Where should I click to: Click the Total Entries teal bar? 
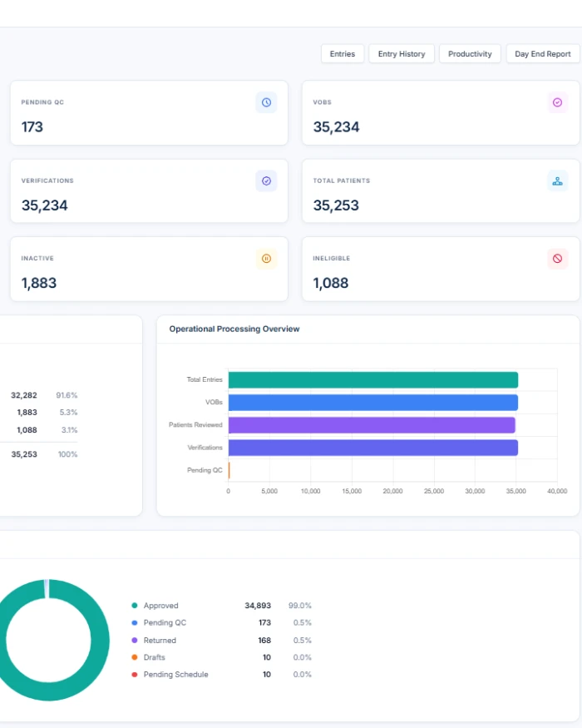[373, 379]
